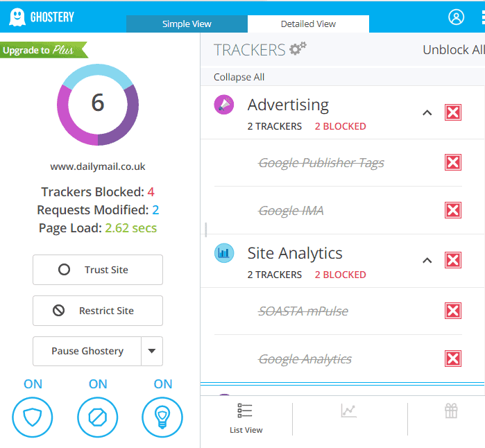
Task: Click the Requests Modified: 2 stat
Action: (98, 210)
